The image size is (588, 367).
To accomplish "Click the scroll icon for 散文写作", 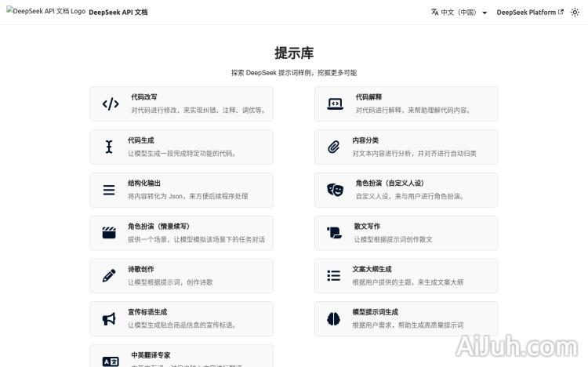I will [335, 233].
